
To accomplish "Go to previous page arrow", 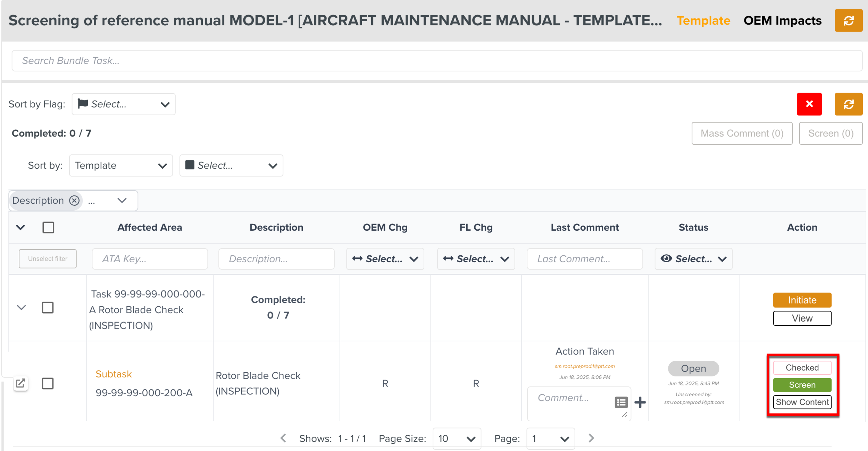I will click(283, 438).
